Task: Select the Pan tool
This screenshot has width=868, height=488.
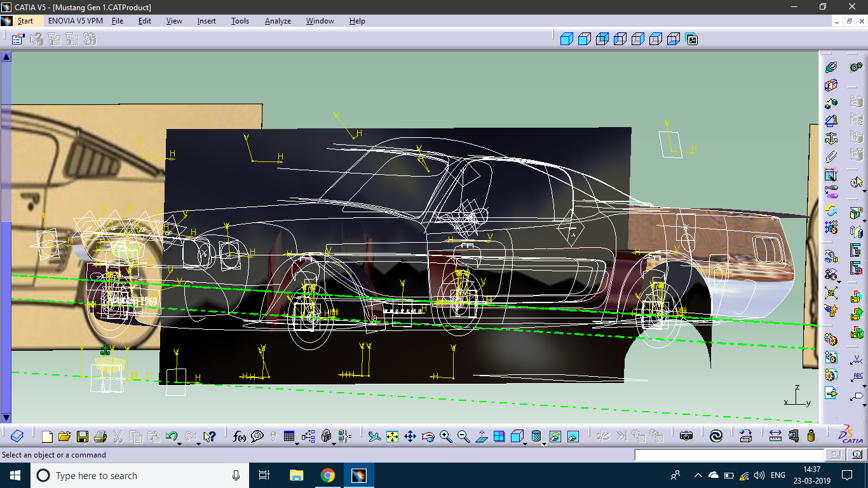Action: 410,437
